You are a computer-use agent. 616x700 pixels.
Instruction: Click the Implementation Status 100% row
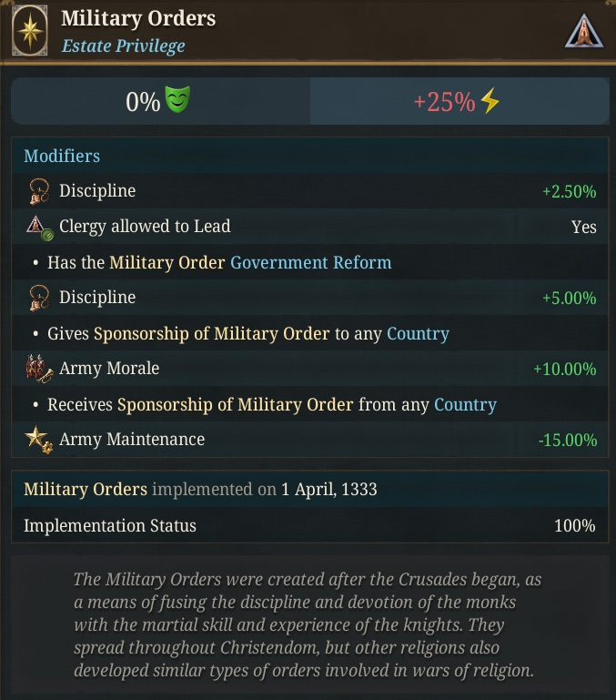309,525
